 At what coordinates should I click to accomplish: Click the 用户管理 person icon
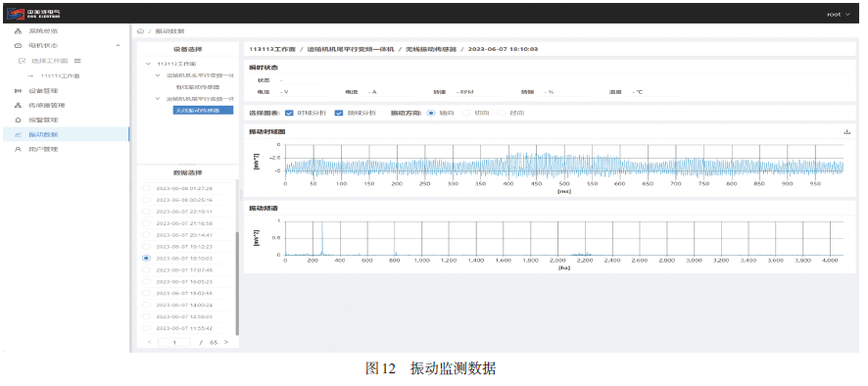tap(18, 149)
